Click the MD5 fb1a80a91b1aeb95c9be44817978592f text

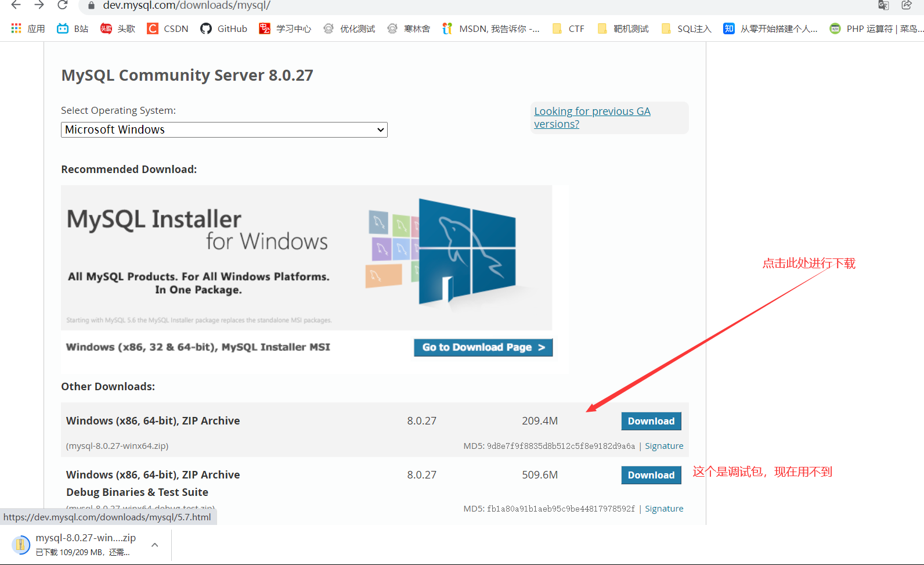click(549, 509)
